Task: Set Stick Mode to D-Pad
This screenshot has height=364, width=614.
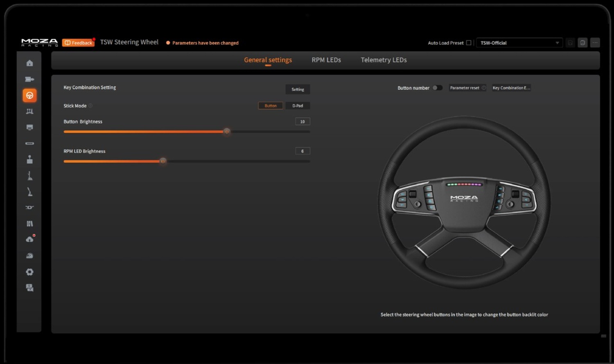Action: point(298,106)
